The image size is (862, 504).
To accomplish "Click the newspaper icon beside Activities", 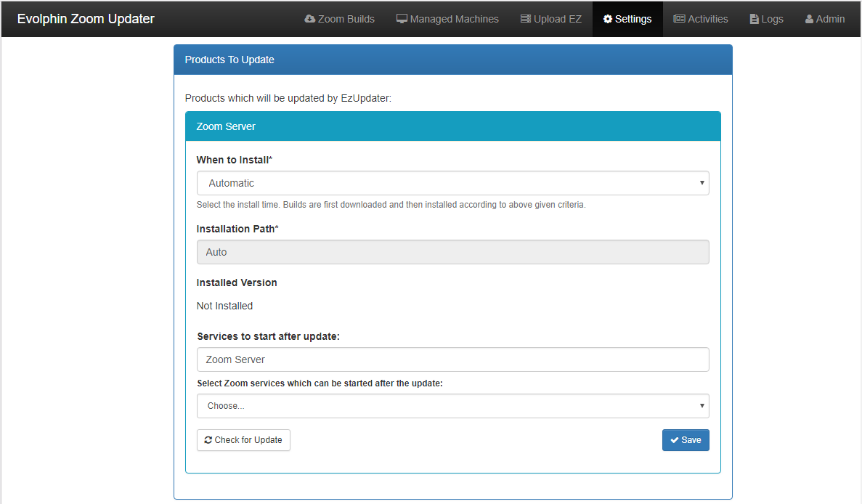I will pos(680,19).
